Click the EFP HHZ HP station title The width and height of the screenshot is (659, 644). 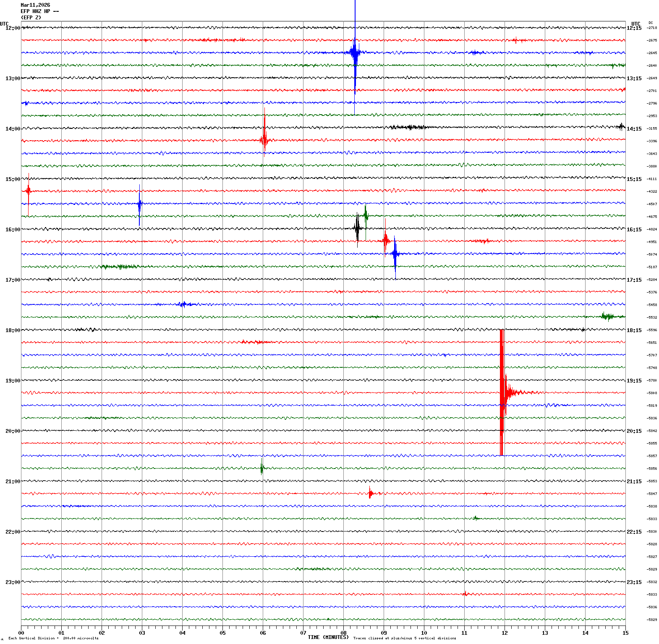tap(39, 11)
